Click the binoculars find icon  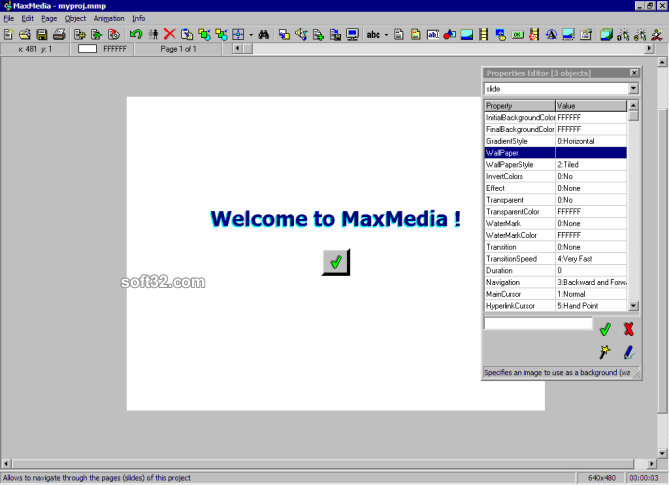pos(264,35)
